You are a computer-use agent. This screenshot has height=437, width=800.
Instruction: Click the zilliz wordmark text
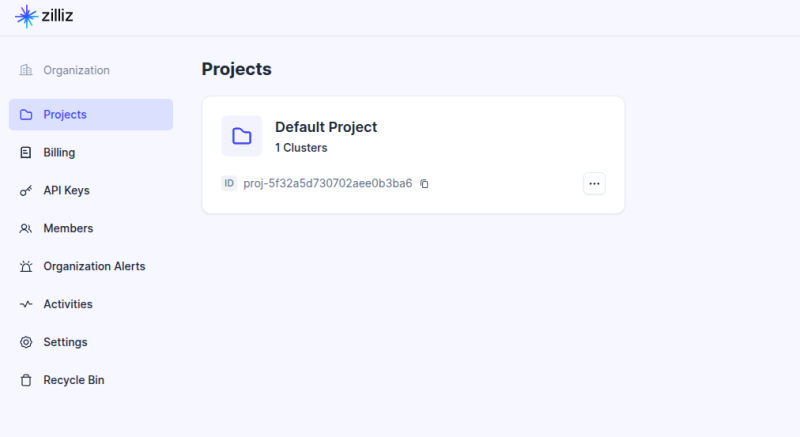pos(59,17)
